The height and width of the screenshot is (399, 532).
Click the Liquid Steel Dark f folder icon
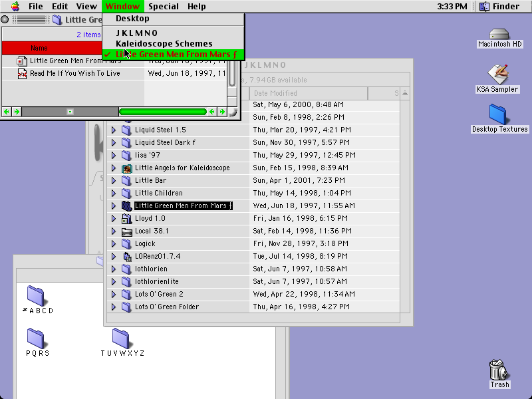coord(126,142)
